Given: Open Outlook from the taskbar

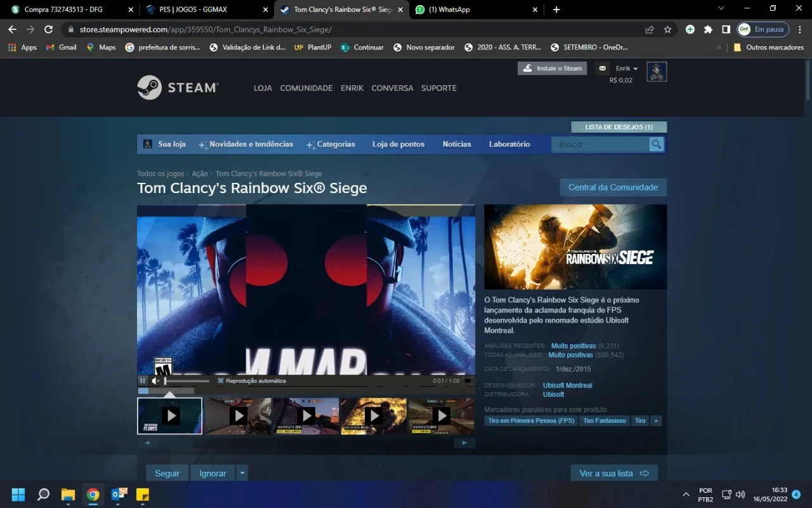Looking at the screenshot, I should (119, 494).
